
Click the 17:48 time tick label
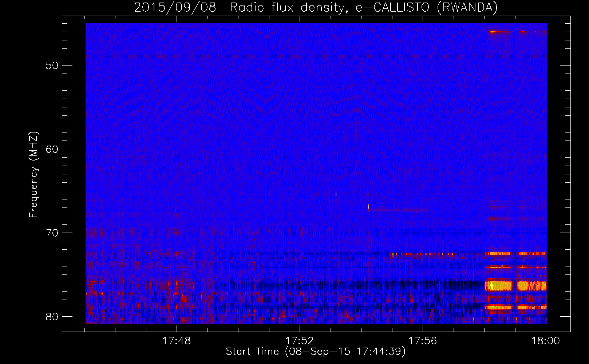pyautogui.click(x=177, y=341)
